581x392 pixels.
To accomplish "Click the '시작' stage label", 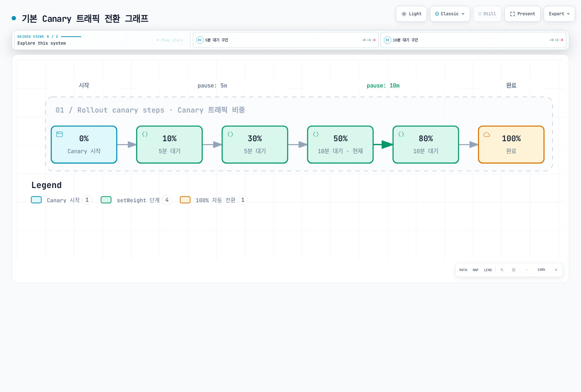I will pos(84,85).
